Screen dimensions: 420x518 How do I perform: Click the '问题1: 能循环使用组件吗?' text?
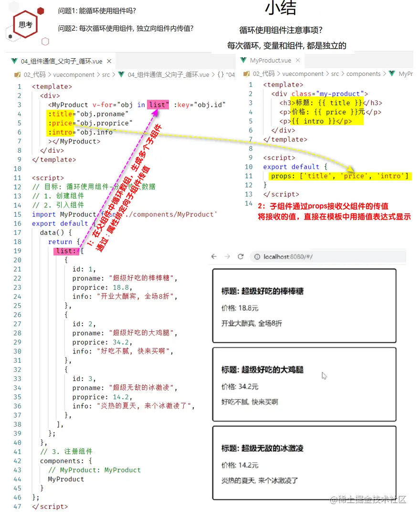[x=97, y=11]
